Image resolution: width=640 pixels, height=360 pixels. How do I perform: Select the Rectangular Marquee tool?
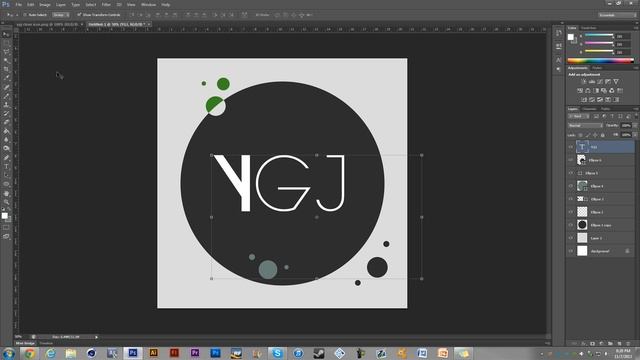pyautogui.click(x=6, y=43)
